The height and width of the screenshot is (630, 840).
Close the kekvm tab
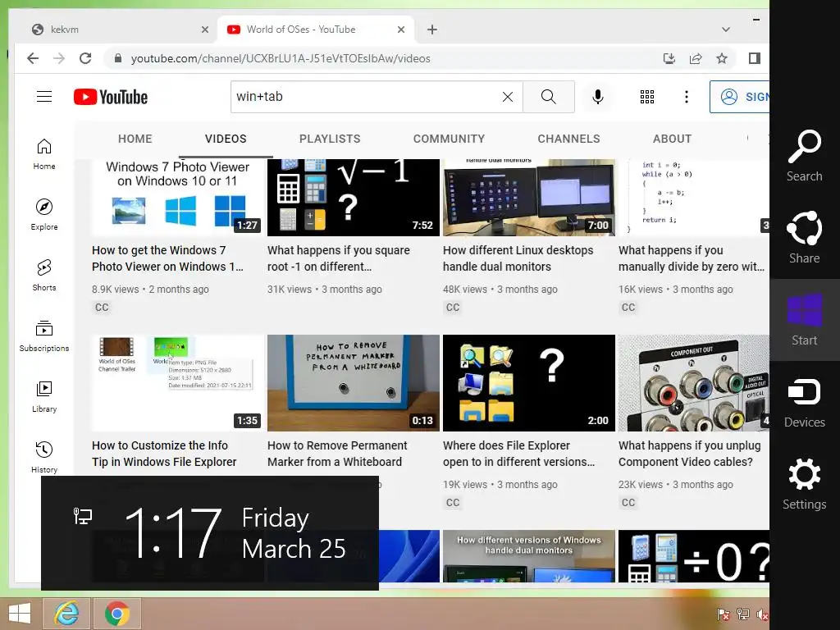coord(204,30)
